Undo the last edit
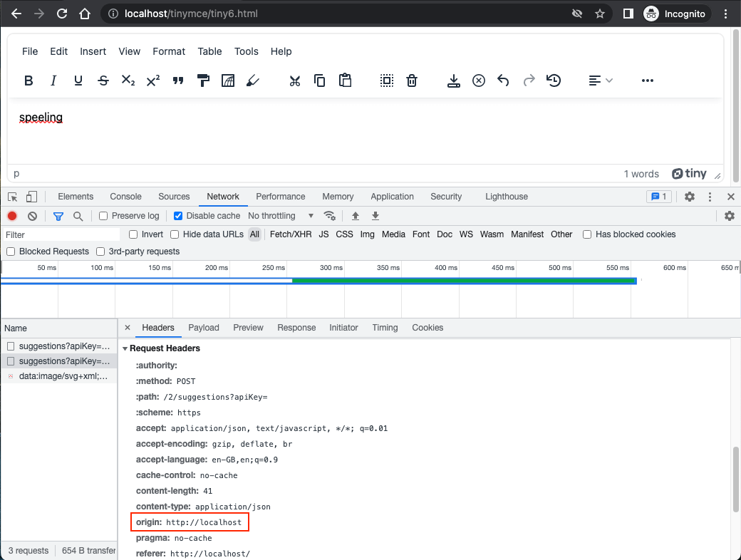 tap(503, 81)
